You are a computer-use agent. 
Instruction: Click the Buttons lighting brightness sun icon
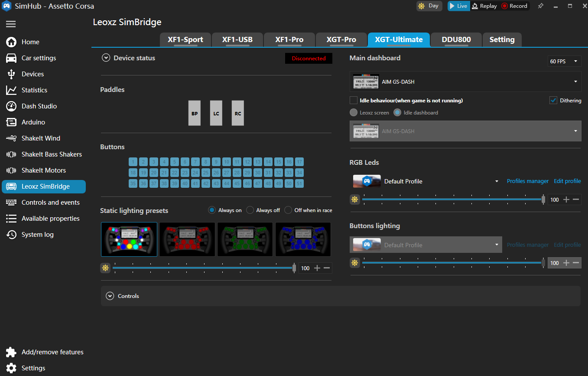click(x=355, y=263)
